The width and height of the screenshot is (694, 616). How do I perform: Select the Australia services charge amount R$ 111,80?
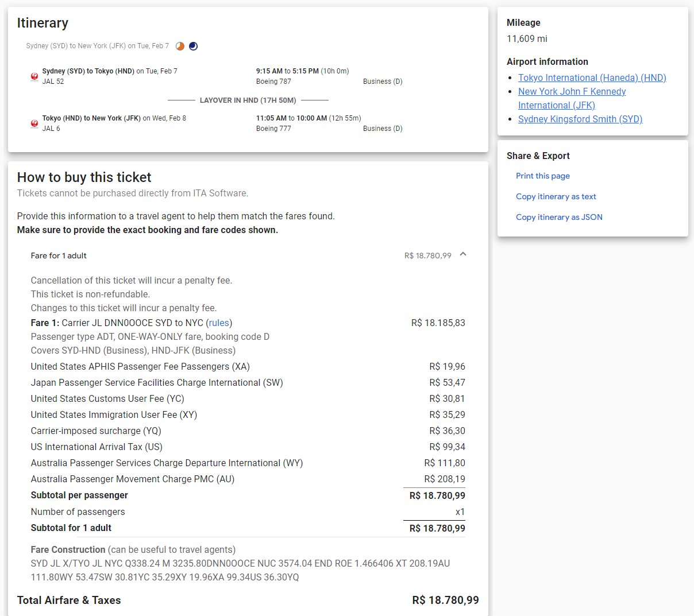(x=445, y=463)
